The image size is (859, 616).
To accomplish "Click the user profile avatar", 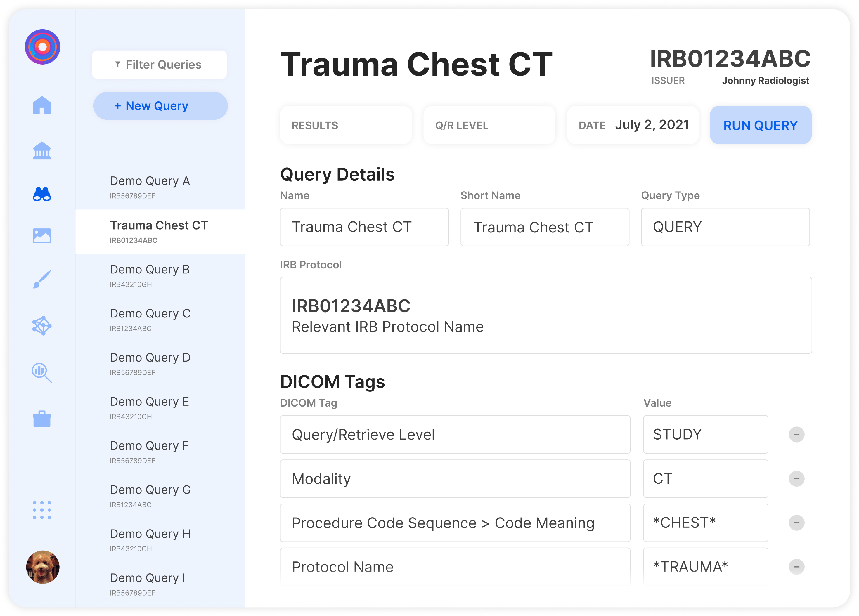I will (x=43, y=567).
